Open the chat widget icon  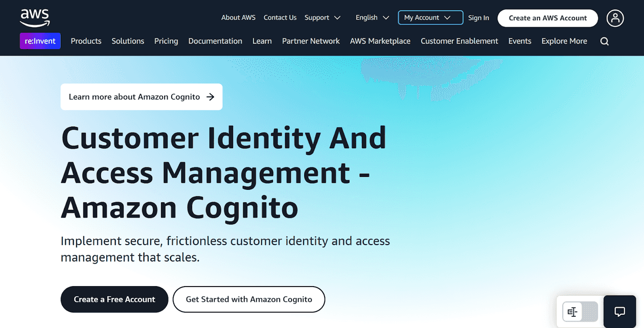(x=619, y=311)
